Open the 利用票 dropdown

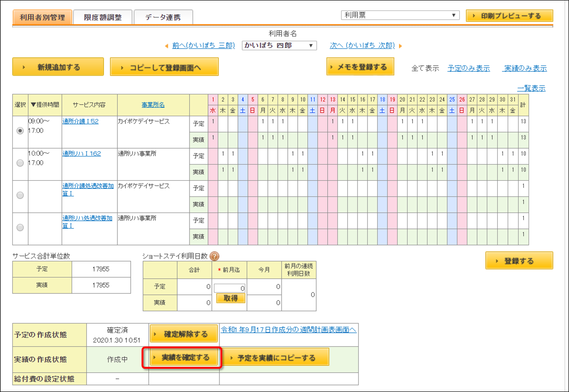[400, 15]
